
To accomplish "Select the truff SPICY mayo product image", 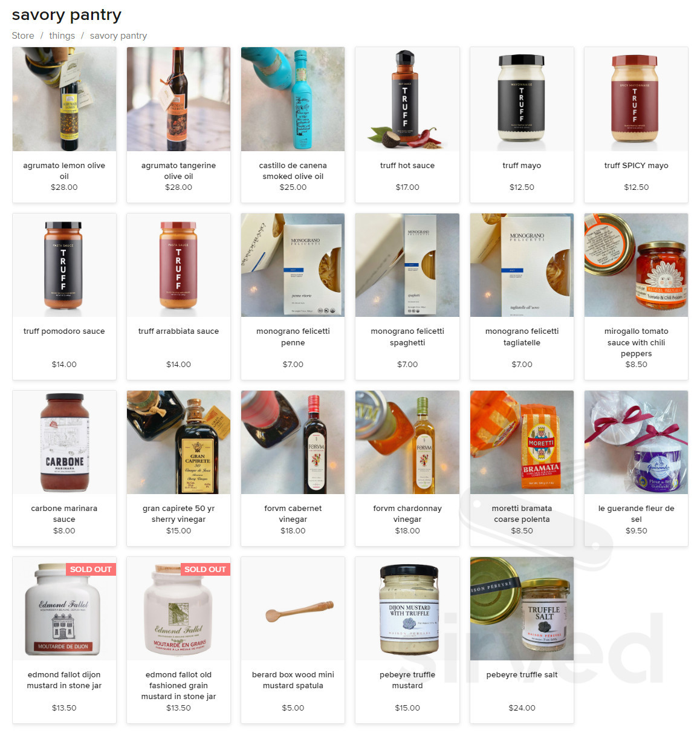I will pos(636,99).
